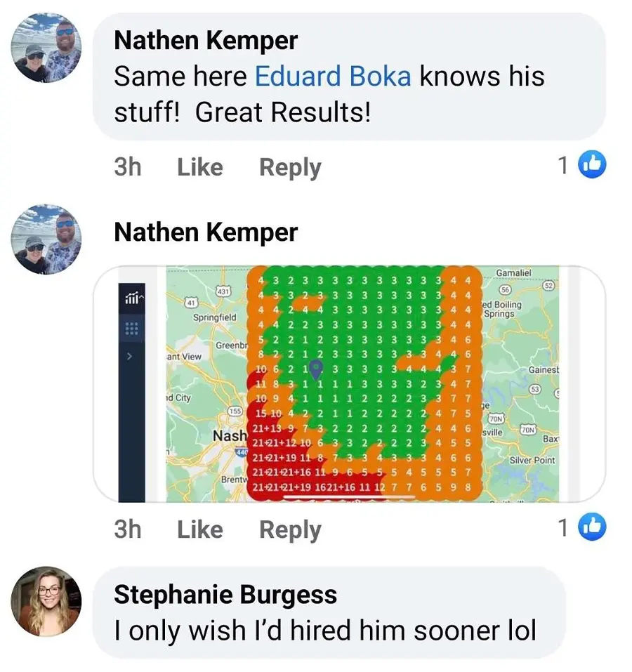Expand sidebar with the chevron arrow
Screen dimensions: 632x672
pos(130,356)
